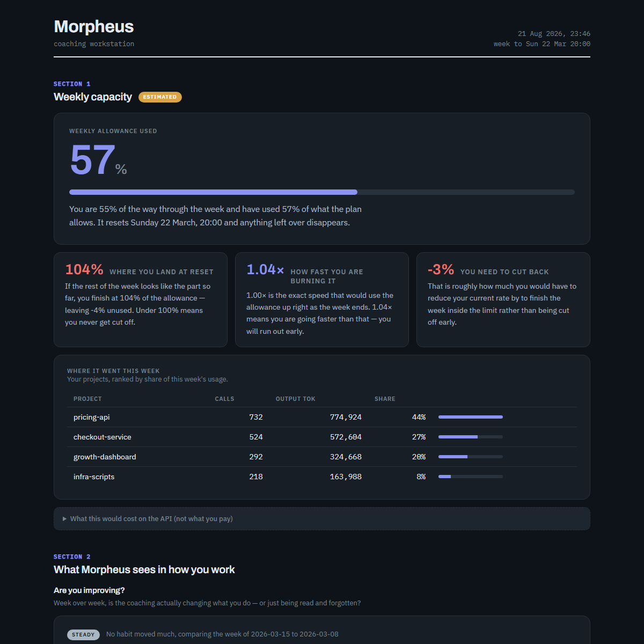
Task: Click the Morpheus title heading
Action: pyautogui.click(x=94, y=26)
